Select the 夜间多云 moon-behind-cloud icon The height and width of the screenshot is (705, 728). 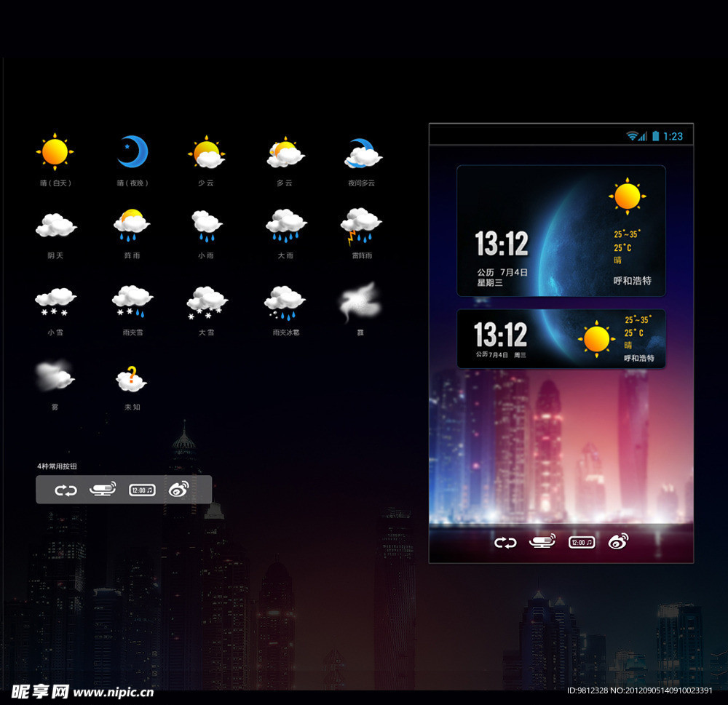363,154
